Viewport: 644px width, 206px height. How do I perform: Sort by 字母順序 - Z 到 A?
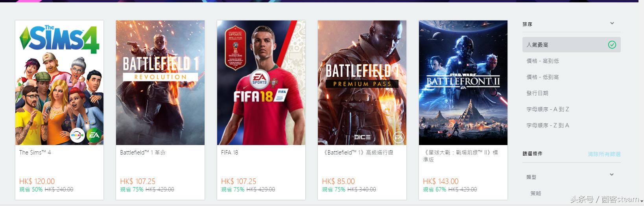[x=548, y=125]
